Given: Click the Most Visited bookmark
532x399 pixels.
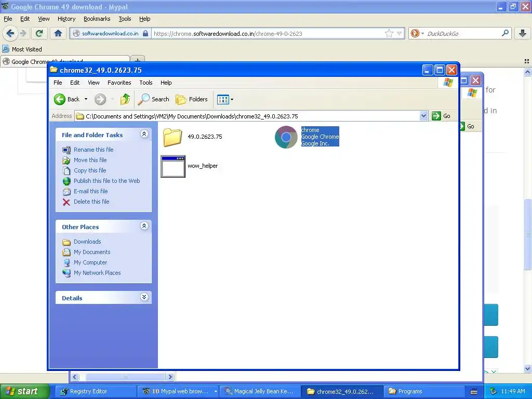Looking at the screenshot, I should pos(22,49).
